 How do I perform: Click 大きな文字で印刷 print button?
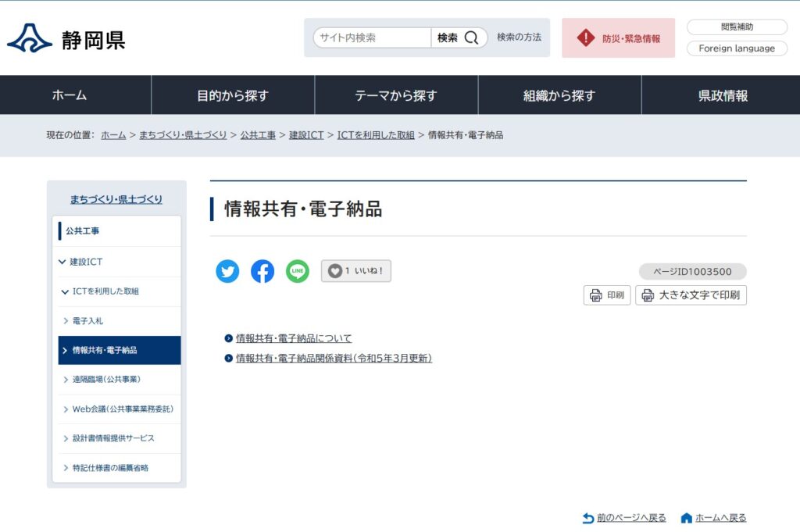click(691, 295)
